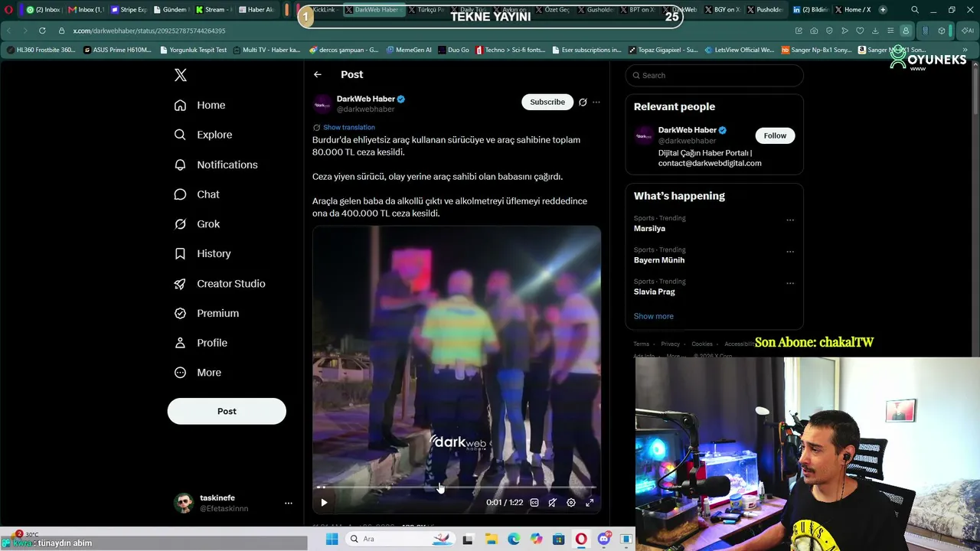Screen dimensions: 980x551
Task: Open Grok from the sidebar
Action: click(197, 224)
